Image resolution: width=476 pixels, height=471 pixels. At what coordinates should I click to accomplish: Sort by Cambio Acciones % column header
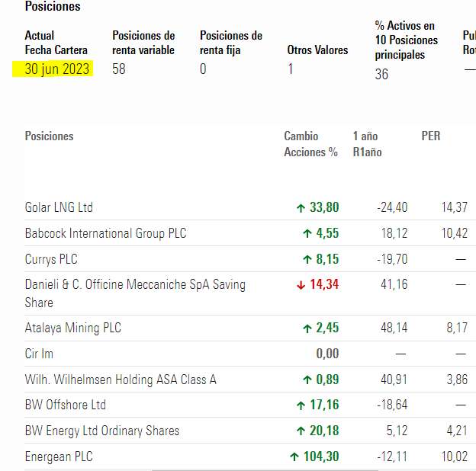(x=310, y=144)
